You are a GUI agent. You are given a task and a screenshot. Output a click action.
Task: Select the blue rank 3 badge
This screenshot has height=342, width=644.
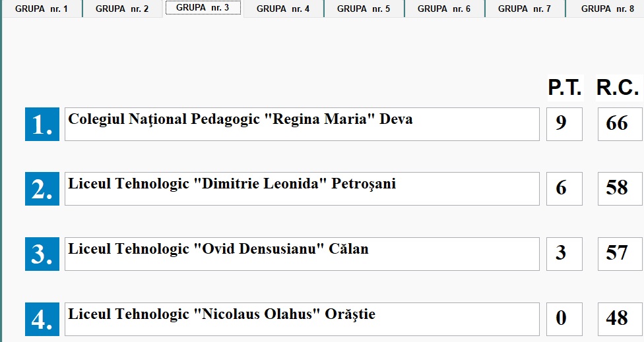(x=42, y=254)
